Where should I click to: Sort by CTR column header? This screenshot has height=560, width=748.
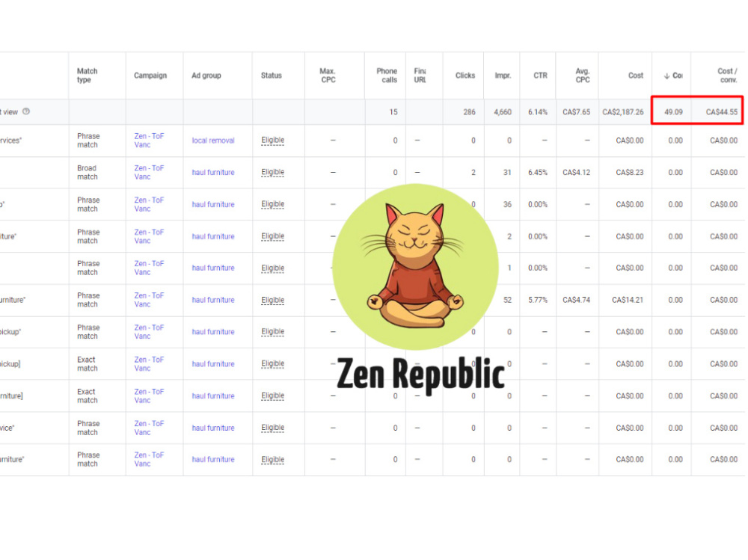pyautogui.click(x=541, y=76)
